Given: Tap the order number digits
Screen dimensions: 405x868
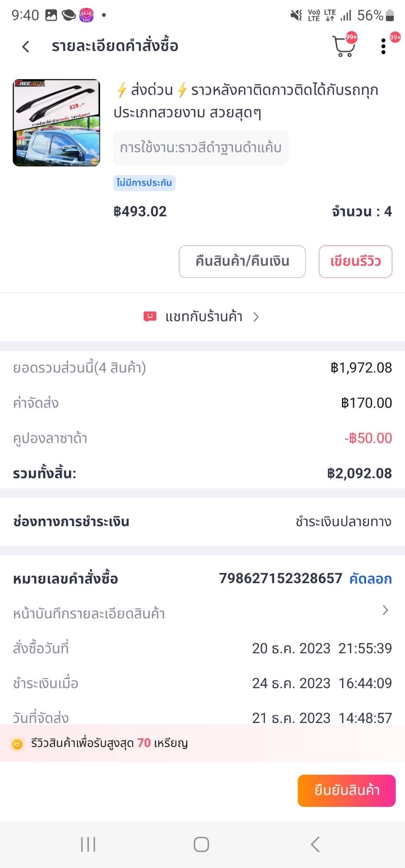Looking at the screenshot, I should coord(280,579).
